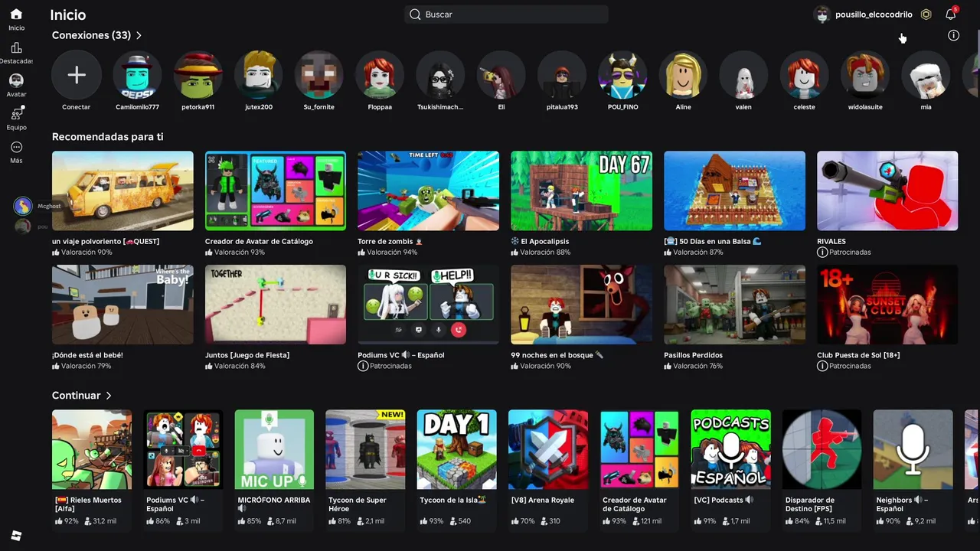Click the Roblox logo icon at bottom left

coord(16,536)
